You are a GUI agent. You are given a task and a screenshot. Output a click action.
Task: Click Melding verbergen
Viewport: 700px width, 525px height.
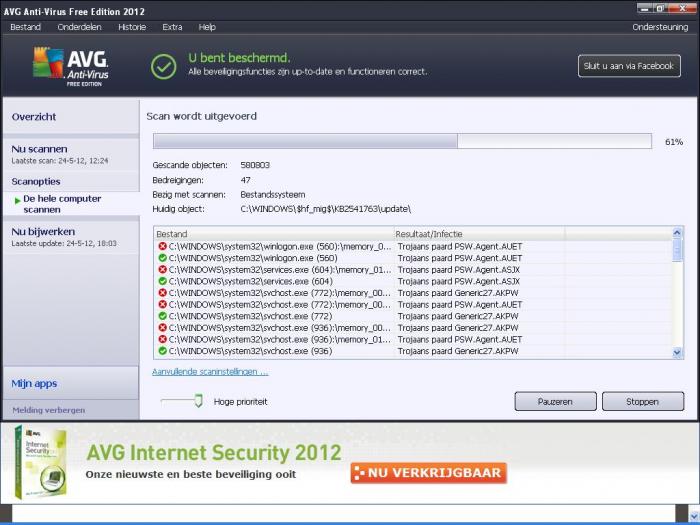click(x=49, y=410)
